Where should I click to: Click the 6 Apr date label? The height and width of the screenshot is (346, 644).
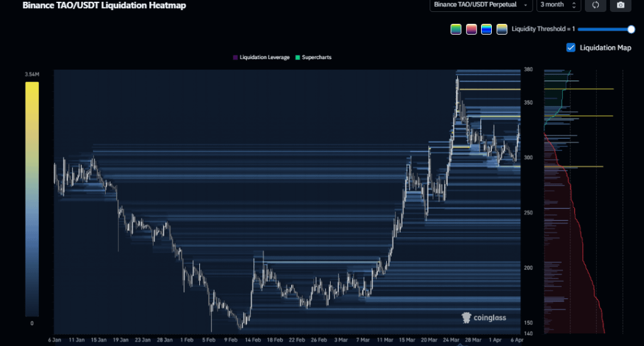click(x=517, y=340)
